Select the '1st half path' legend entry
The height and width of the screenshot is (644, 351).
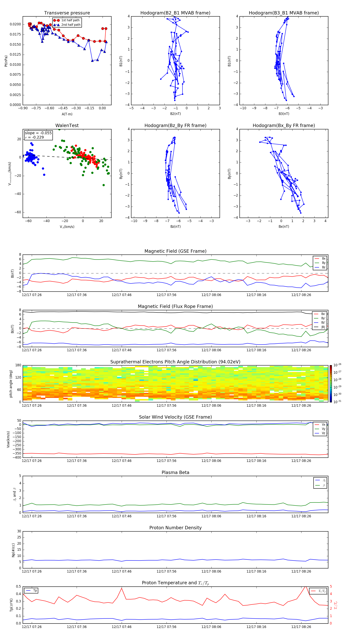click(67, 20)
